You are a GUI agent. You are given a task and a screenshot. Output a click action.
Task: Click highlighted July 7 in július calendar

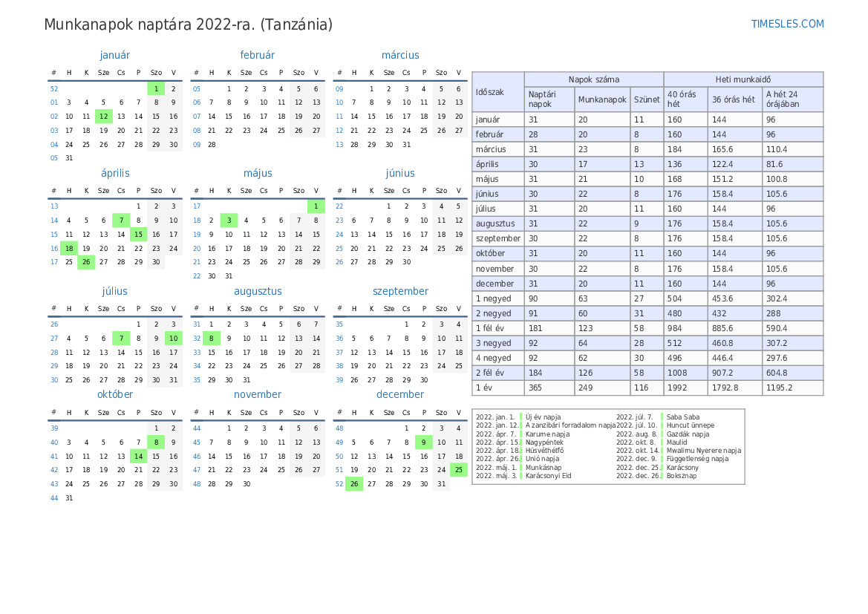(121, 339)
